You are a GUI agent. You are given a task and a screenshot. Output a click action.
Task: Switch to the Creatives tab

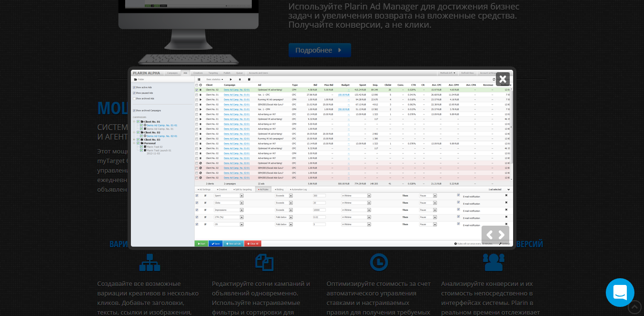coord(198,73)
